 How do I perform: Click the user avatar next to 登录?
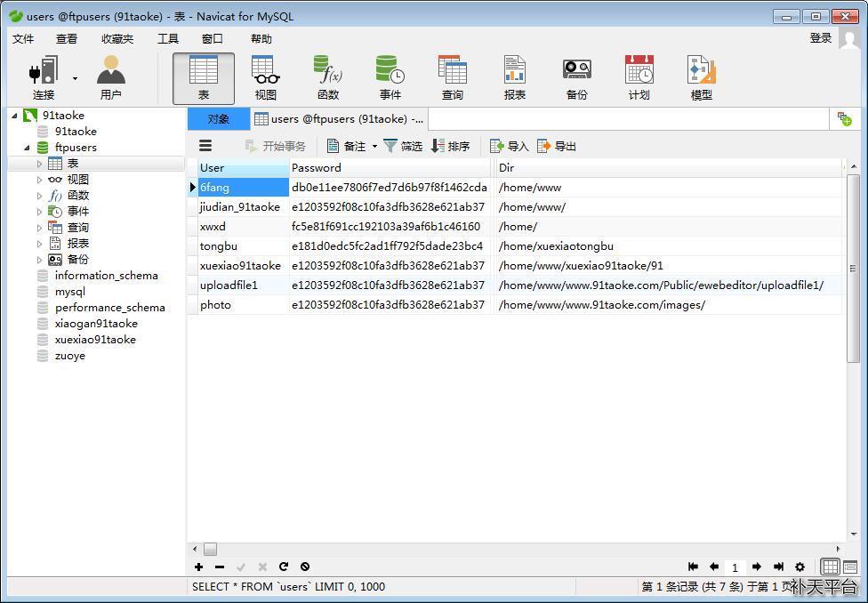pyautogui.click(x=849, y=38)
